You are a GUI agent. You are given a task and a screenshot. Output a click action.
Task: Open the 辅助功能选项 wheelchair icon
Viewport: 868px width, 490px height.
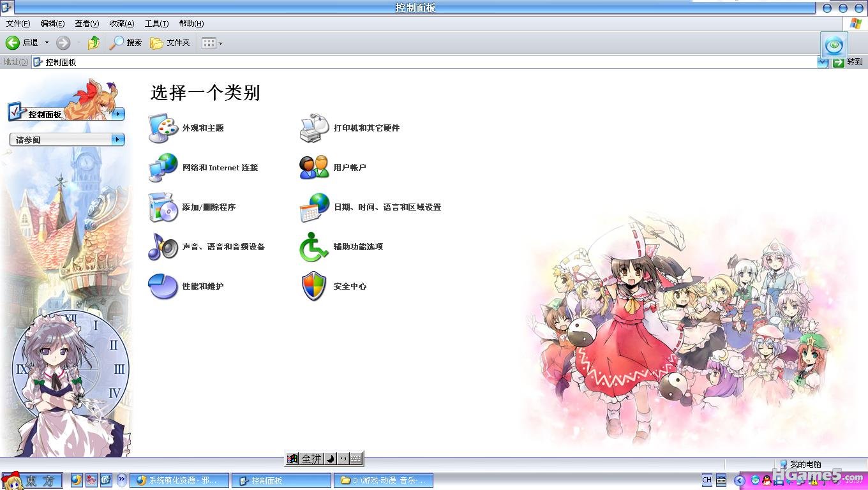[x=315, y=247]
